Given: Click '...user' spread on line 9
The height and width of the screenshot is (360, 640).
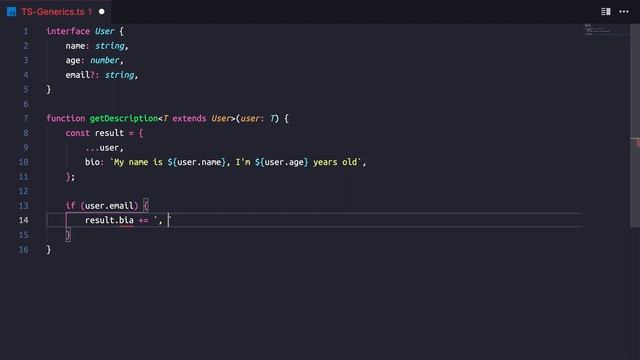Looking at the screenshot, I should point(102,147).
